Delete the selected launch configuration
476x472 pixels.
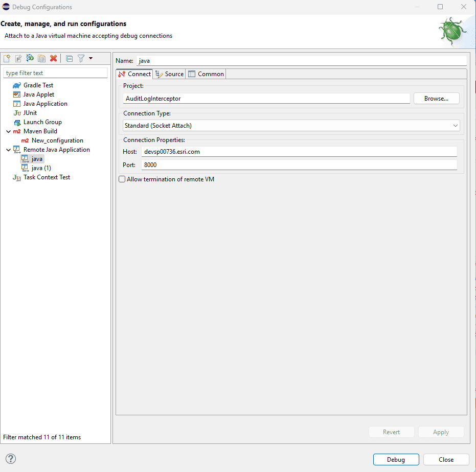pos(53,58)
